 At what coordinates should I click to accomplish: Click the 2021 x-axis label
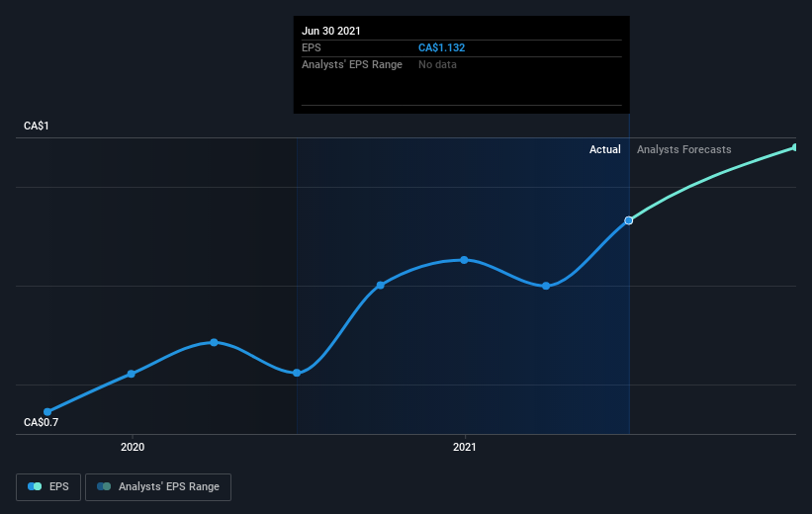point(465,447)
